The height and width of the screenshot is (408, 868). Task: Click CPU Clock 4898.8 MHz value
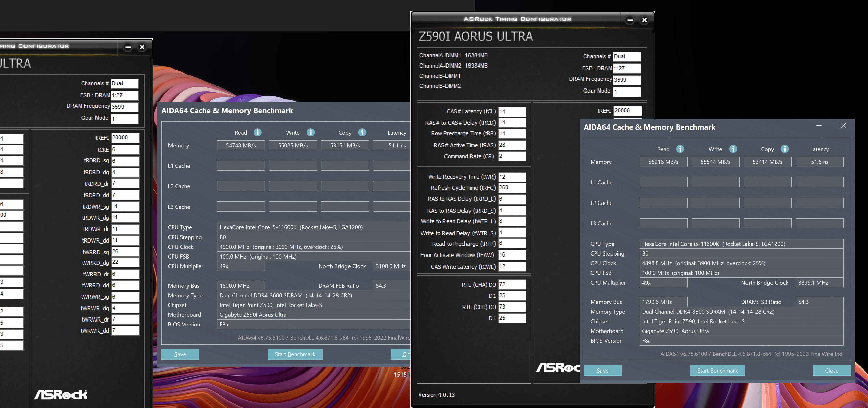(741, 263)
